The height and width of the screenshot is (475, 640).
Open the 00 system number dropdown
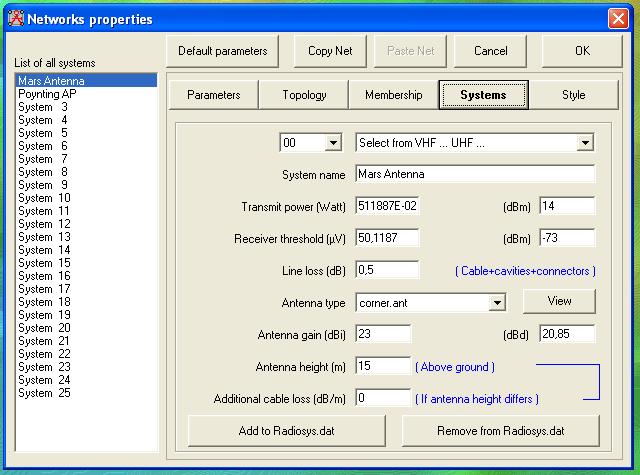pyautogui.click(x=333, y=143)
